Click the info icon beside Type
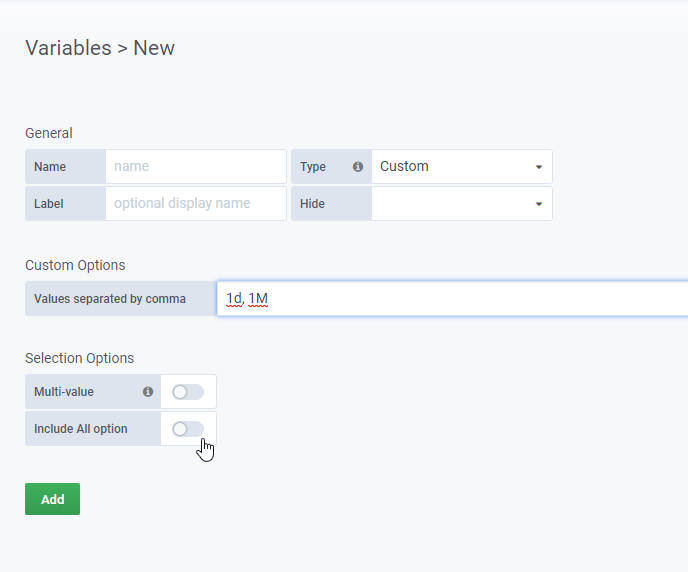The height and width of the screenshot is (572, 688). 358,167
